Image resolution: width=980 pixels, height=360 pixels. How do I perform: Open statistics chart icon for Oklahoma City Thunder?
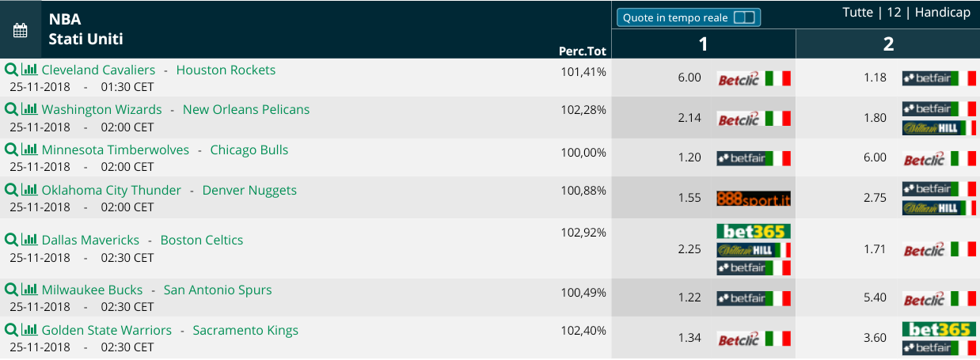[30, 190]
